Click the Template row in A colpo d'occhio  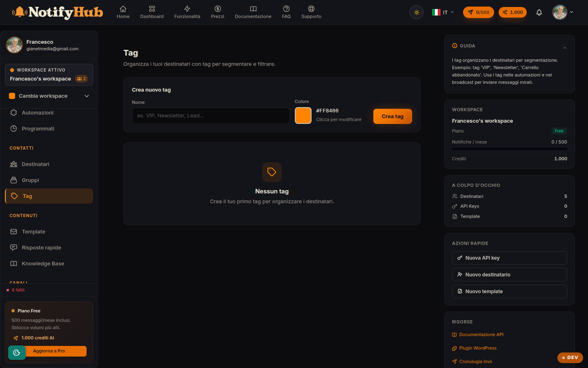tap(510, 216)
